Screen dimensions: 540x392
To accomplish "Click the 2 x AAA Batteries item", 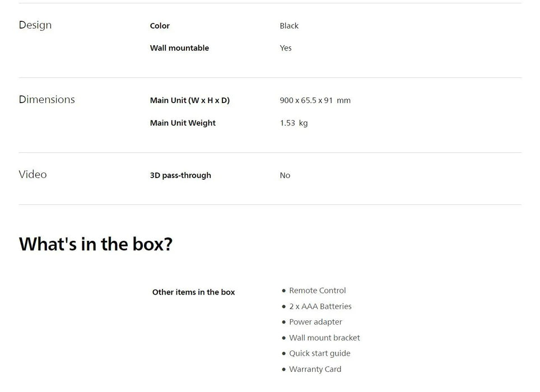I will 320,306.
